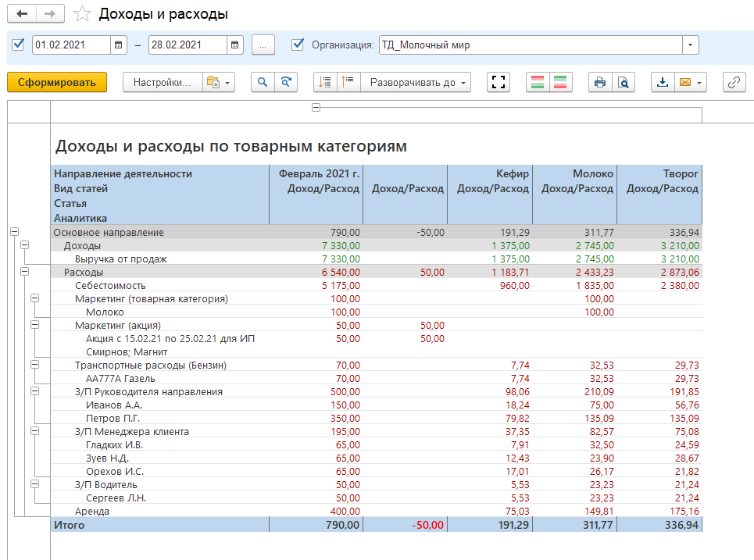Screen dimensions: 754x560
Task: Add report to favorites with star
Action: coord(82,15)
